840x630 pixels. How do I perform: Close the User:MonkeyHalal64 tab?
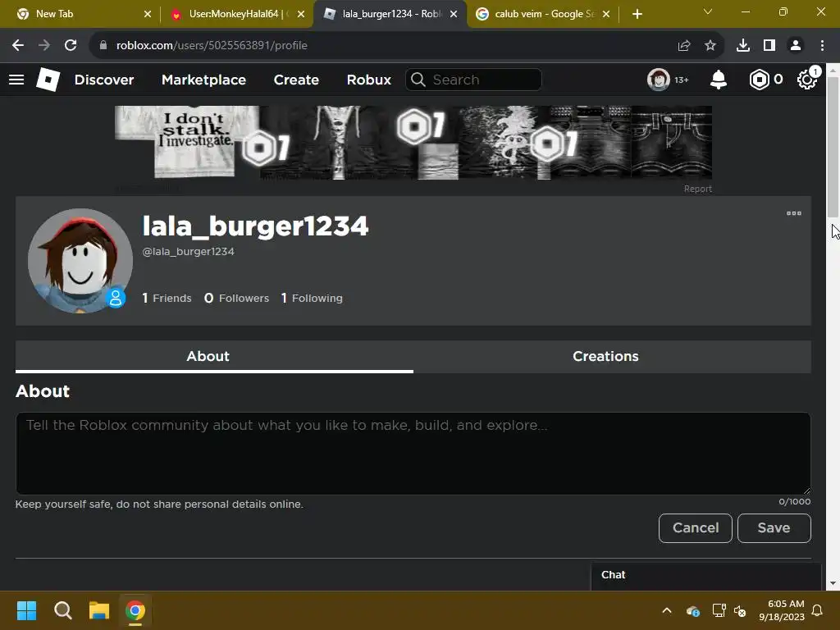tap(301, 14)
